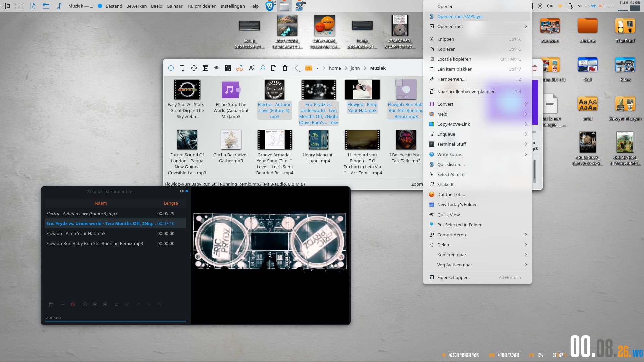Expand the 'Terminal Stuff' submenu
Image resolution: width=644 pixels, height=362 pixels.
(x=477, y=144)
